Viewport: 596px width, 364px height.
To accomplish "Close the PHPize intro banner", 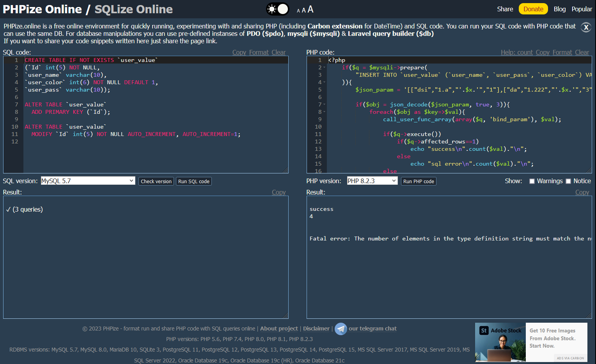I will [x=586, y=27].
